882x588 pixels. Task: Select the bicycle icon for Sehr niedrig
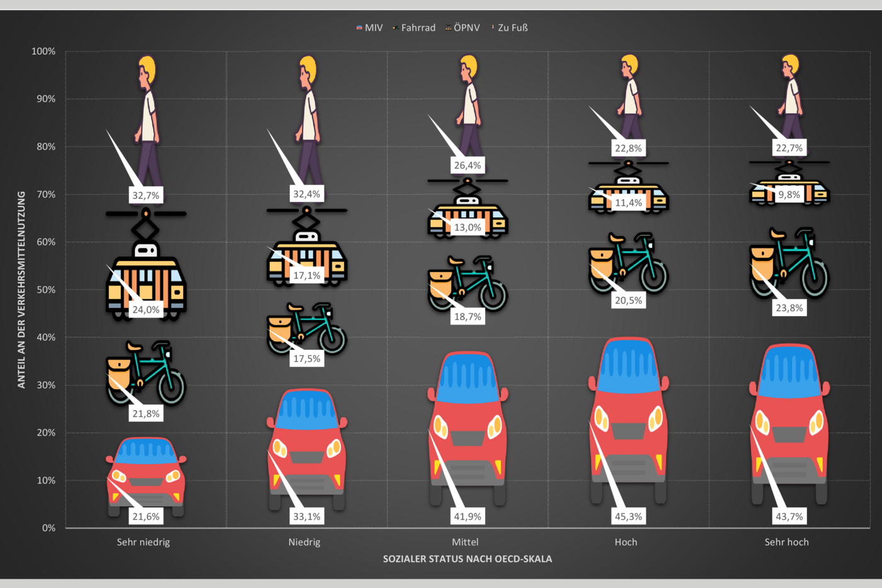(x=146, y=373)
